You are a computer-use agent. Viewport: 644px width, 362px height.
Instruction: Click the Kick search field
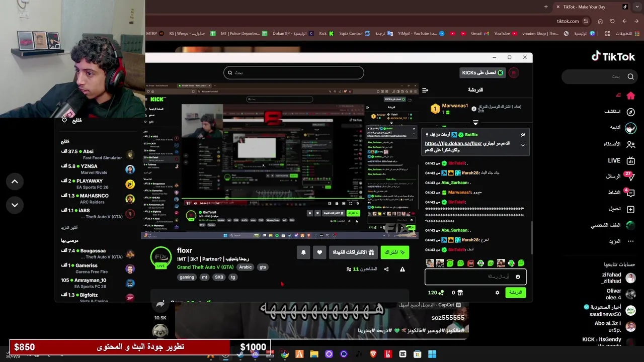pyautogui.click(x=293, y=73)
